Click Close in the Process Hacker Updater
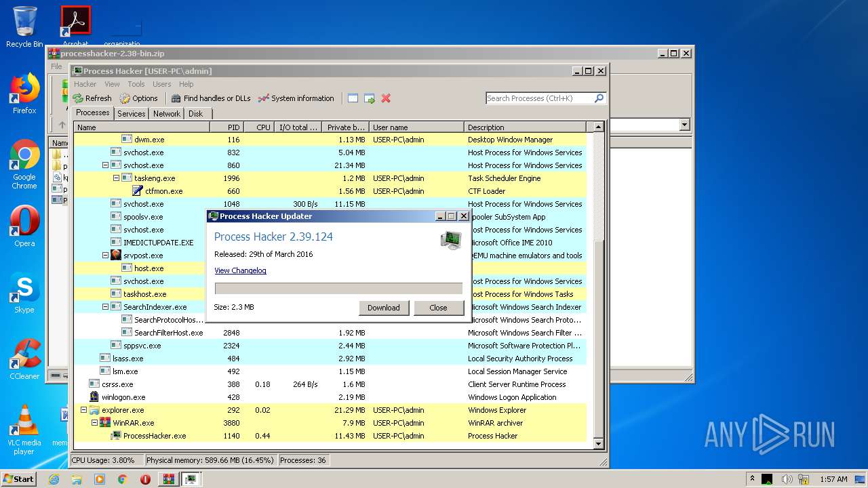 [439, 308]
